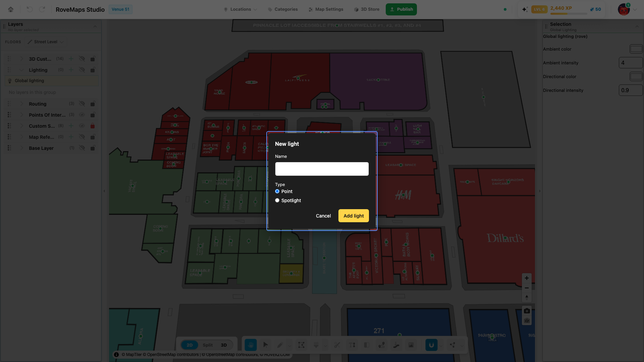The height and width of the screenshot is (362, 644).
Task: Expand the Routing layer group
Action: coord(21,104)
